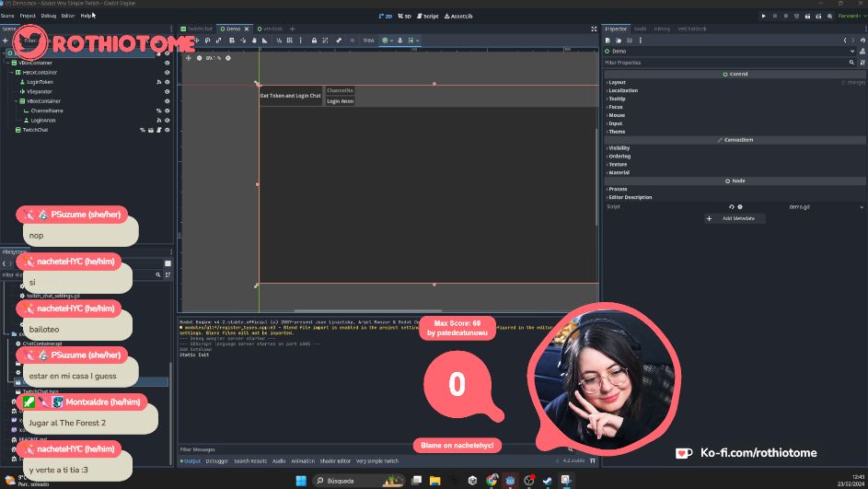Open the Editor menu
The image size is (868, 489).
coord(68,16)
